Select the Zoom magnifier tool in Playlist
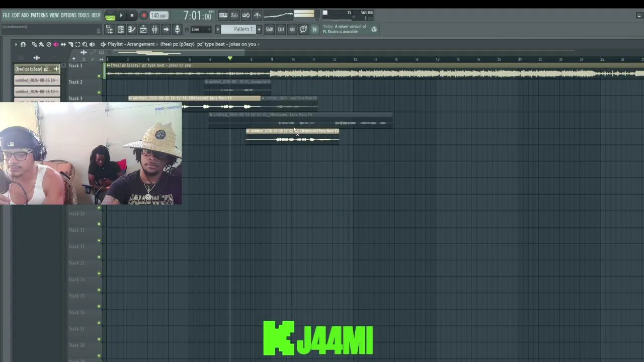The width and height of the screenshot is (644, 362). 85,44
